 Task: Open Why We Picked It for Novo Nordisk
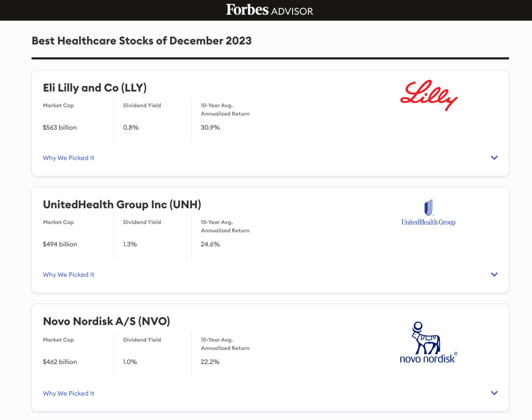tap(69, 393)
